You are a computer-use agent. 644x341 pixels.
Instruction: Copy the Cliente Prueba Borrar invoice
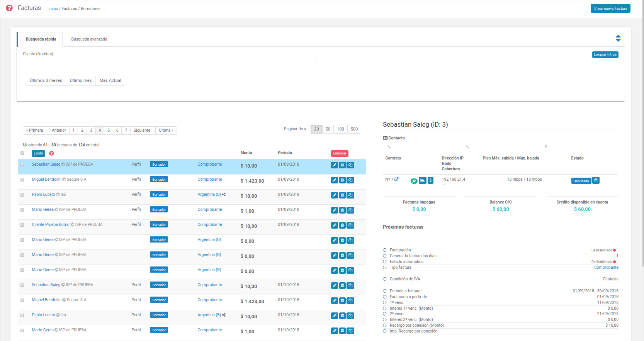pos(350,225)
